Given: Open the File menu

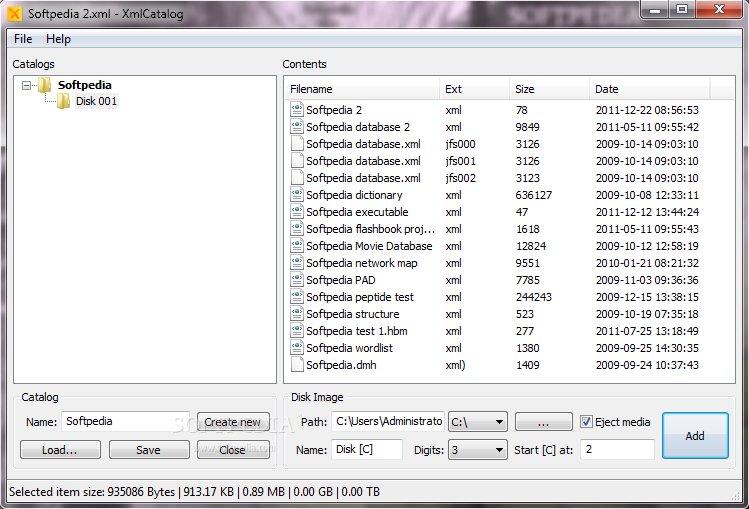Looking at the screenshot, I should point(23,39).
